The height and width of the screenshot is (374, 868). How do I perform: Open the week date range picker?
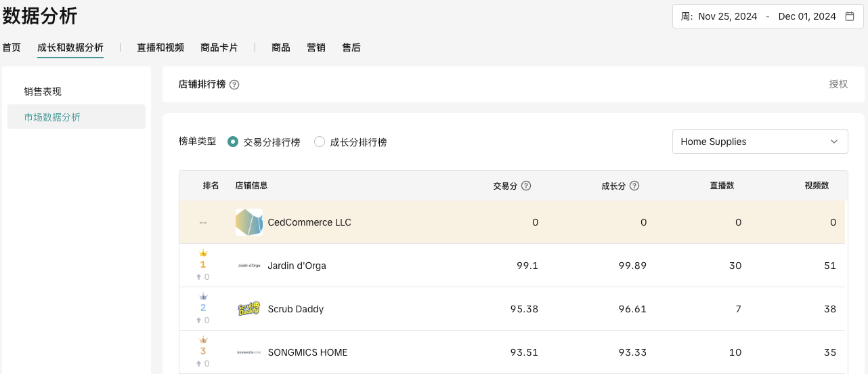[766, 17]
